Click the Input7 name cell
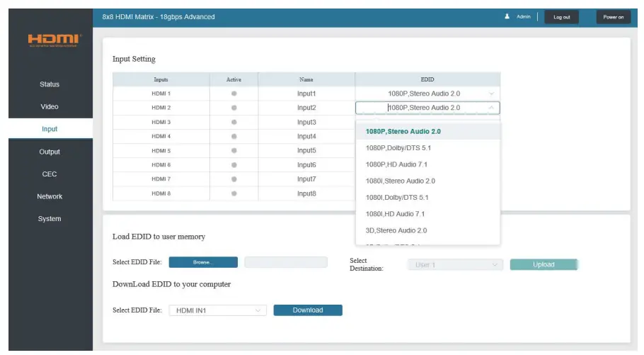 coord(306,179)
